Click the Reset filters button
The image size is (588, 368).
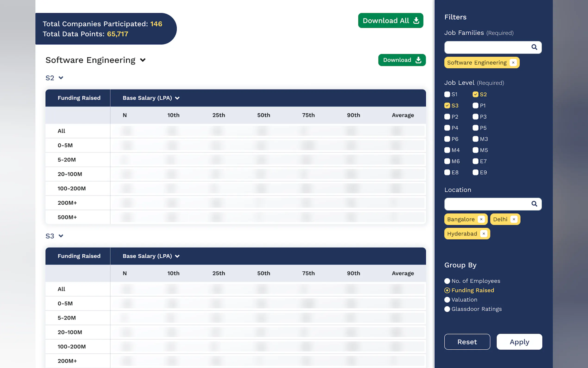click(467, 342)
